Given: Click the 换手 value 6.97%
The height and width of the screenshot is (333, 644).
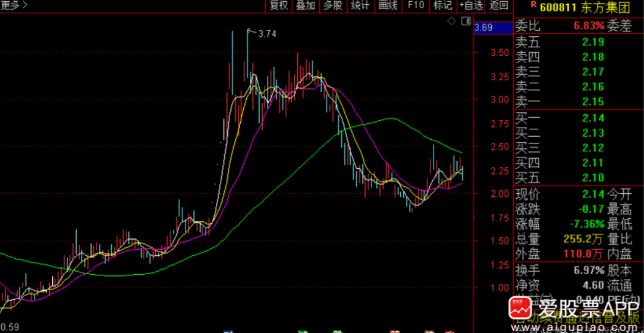Looking at the screenshot, I should pos(589,270).
